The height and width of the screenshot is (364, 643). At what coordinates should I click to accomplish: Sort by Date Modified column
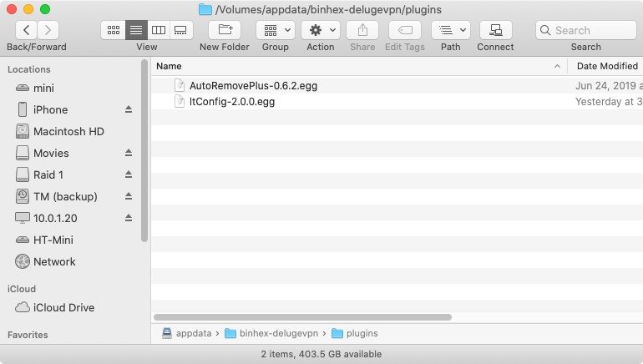point(607,66)
